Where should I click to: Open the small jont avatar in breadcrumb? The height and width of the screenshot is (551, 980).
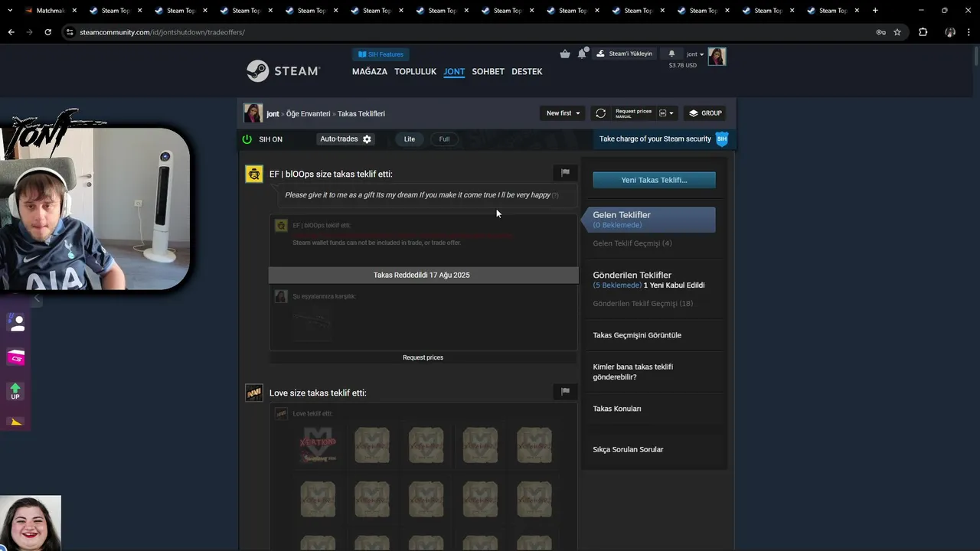pyautogui.click(x=253, y=113)
